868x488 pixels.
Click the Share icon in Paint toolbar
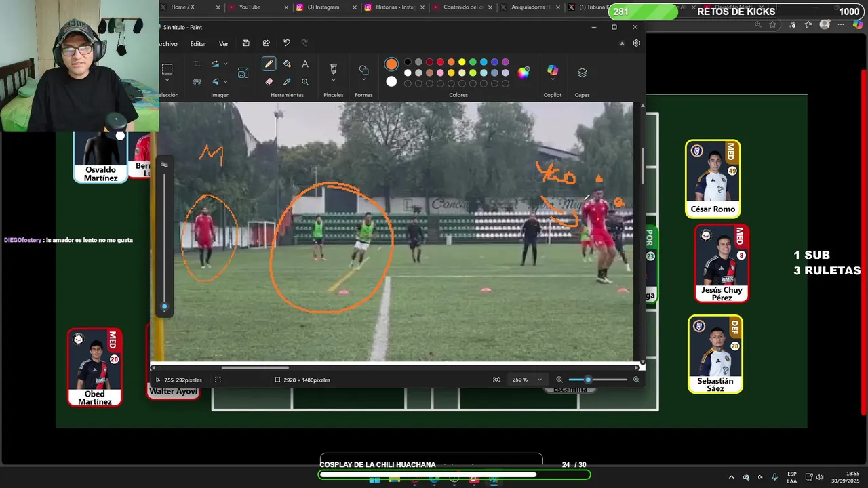[266, 43]
